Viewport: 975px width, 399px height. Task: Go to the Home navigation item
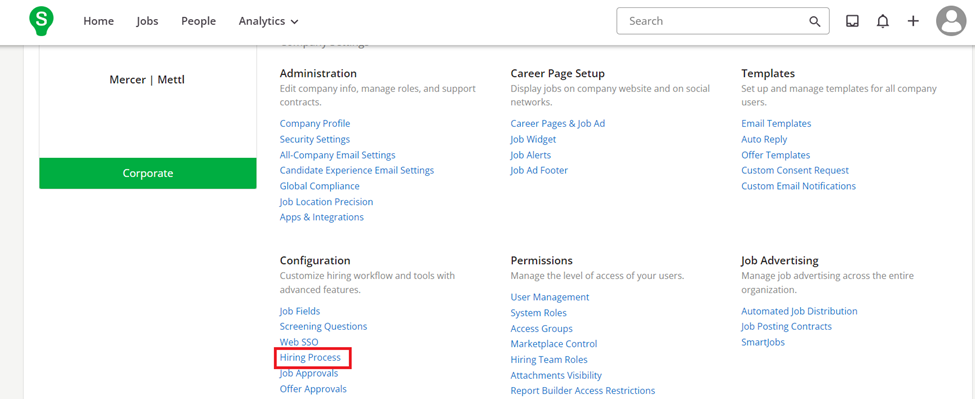98,21
